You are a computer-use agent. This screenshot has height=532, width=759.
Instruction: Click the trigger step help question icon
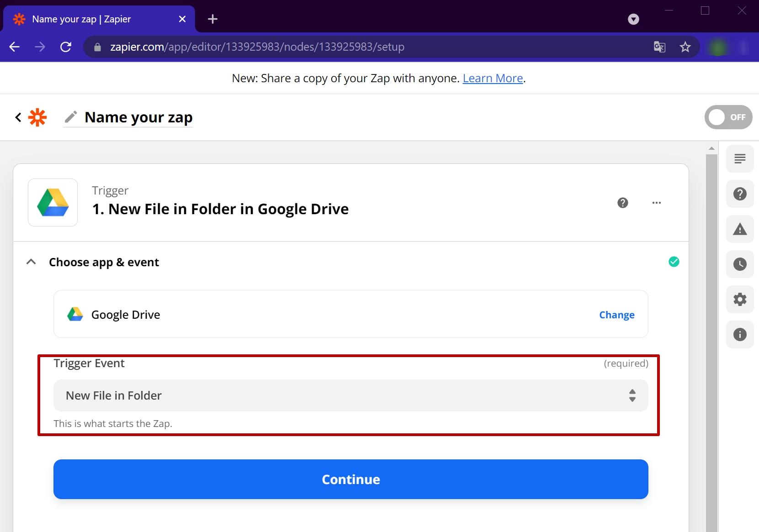click(623, 203)
